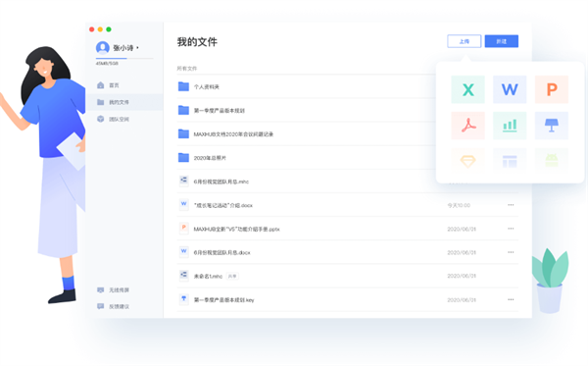Click the blue 新建 button

502,41
